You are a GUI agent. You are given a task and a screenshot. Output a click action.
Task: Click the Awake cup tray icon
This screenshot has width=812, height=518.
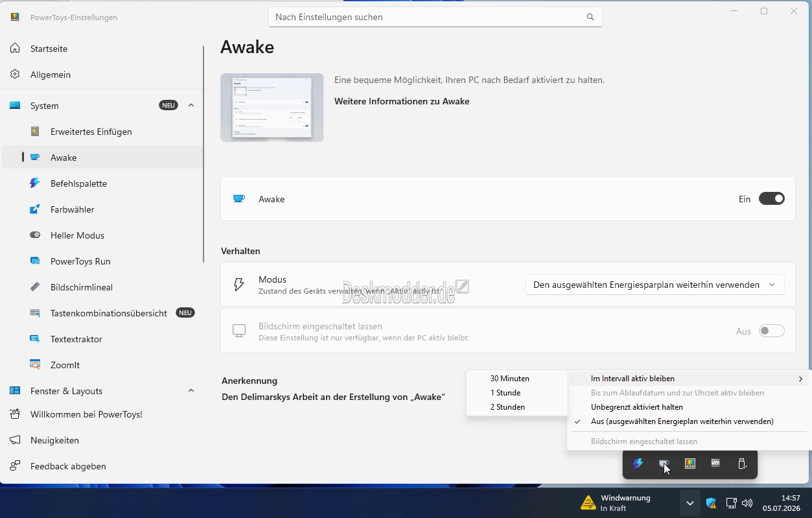[x=664, y=464]
